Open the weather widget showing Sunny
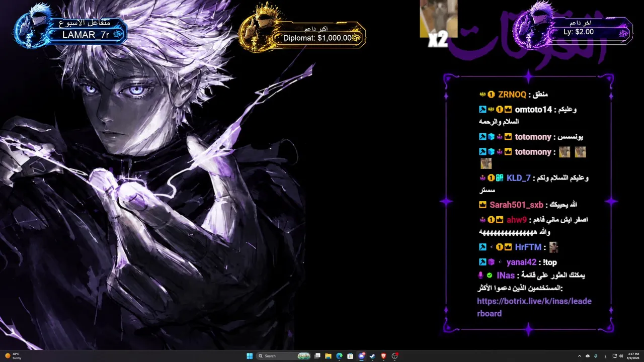644x362 pixels. pyautogui.click(x=14, y=356)
